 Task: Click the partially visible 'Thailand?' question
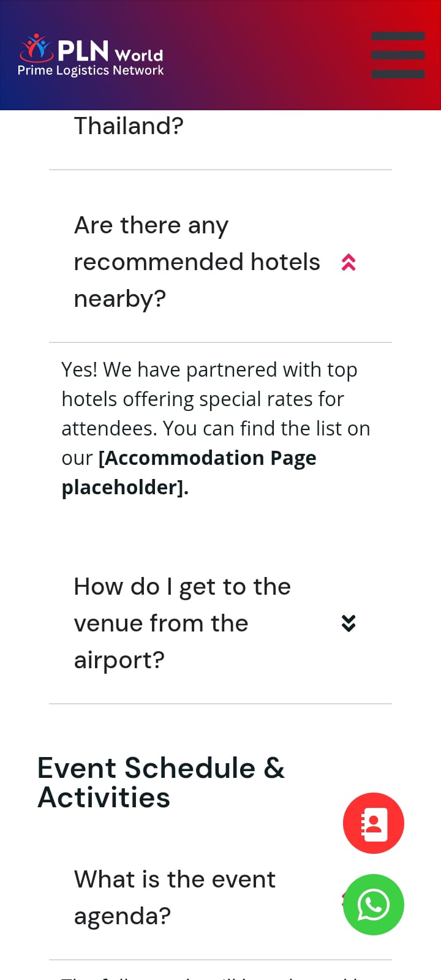tap(129, 126)
